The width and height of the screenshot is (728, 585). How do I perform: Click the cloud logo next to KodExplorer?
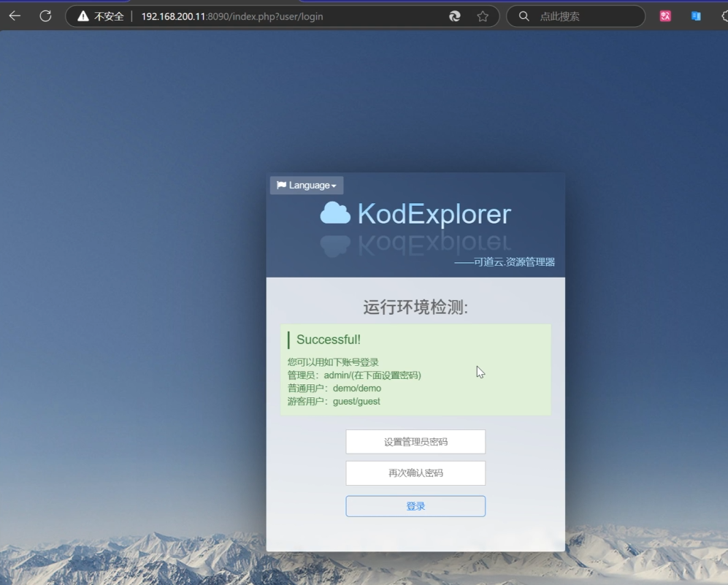[x=335, y=213]
